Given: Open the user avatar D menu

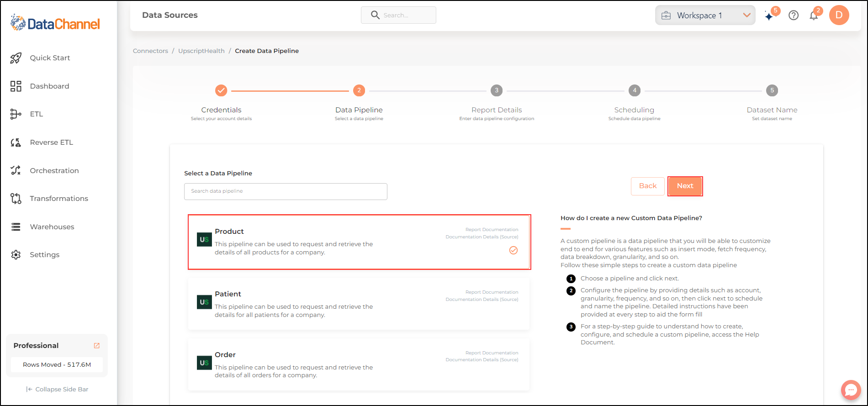Looking at the screenshot, I should (x=839, y=15).
